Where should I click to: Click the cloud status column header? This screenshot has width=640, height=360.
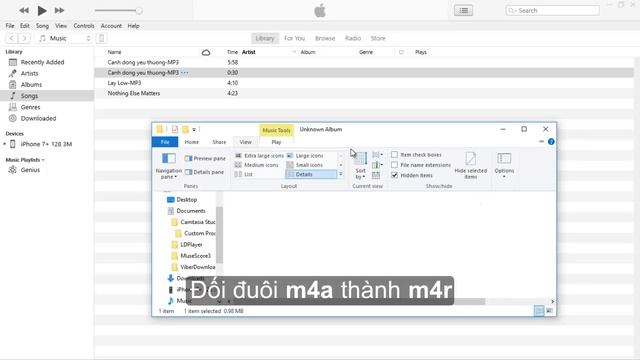click(206, 52)
